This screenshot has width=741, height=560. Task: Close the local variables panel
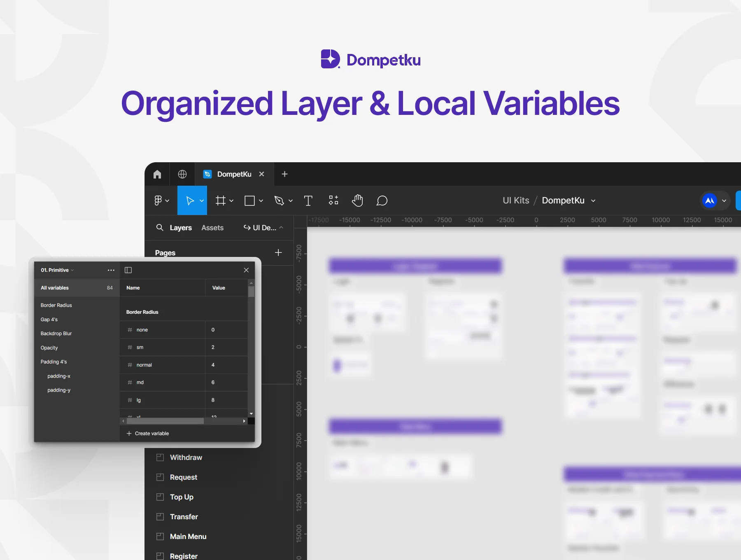(x=246, y=270)
